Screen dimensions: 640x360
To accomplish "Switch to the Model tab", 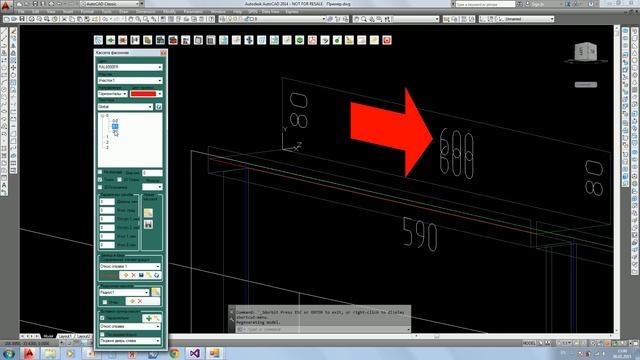I will (x=49, y=336).
